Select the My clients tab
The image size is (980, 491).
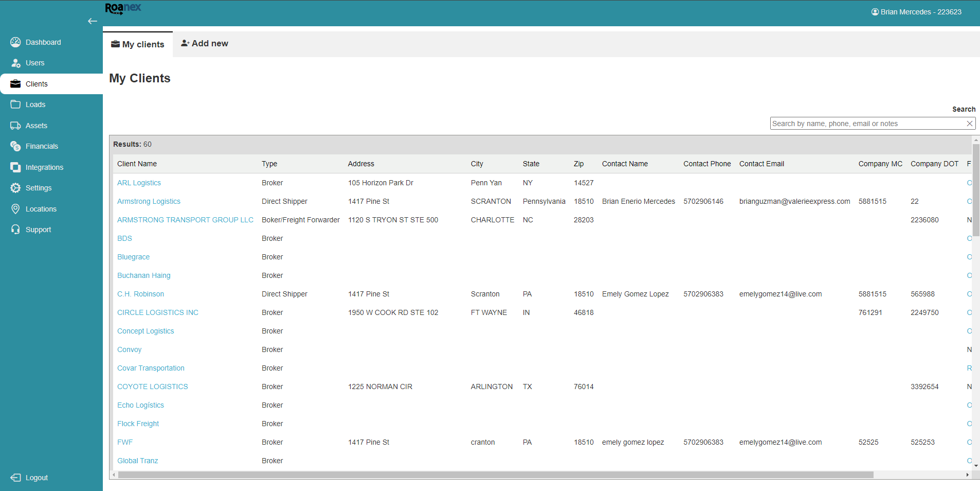138,44
